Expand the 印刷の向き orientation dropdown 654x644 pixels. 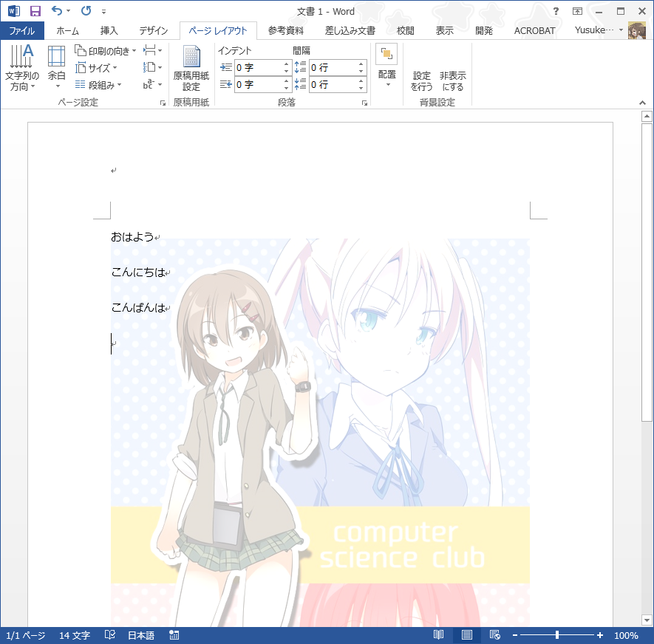[x=106, y=50]
